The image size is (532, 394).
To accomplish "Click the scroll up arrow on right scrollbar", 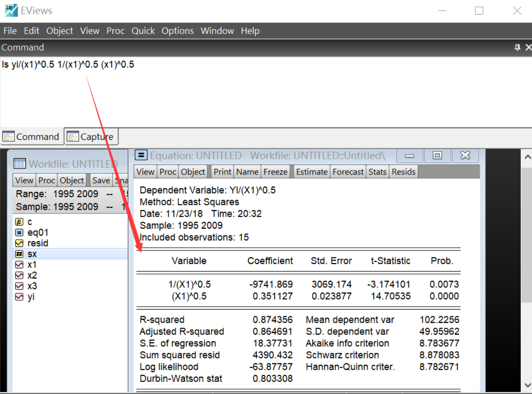I will click(527, 156).
